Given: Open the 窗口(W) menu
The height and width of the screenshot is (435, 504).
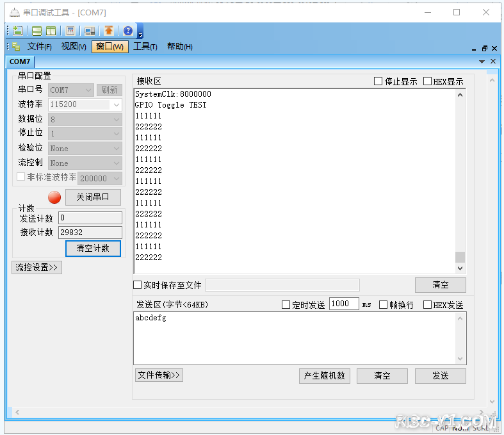Looking at the screenshot, I should pyautogui.click(x=110, y=47).
